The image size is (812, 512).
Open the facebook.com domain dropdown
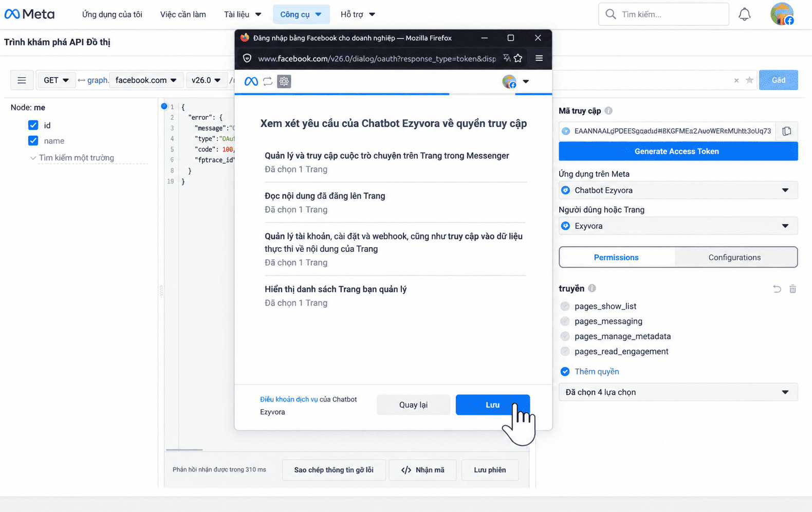pos(146,80)
